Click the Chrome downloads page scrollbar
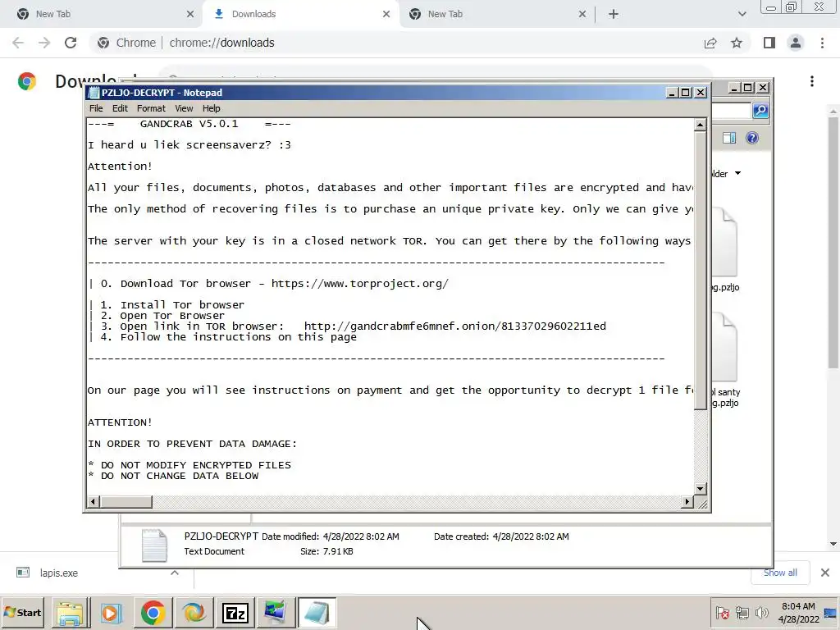Screen dimensions: 840x630 coord(833,242)
